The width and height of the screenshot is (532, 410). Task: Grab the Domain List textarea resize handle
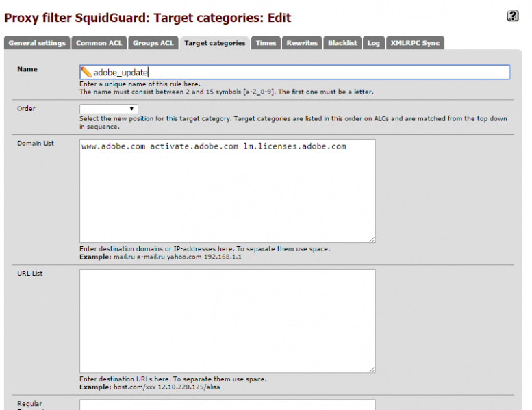[x=372, y=240]
